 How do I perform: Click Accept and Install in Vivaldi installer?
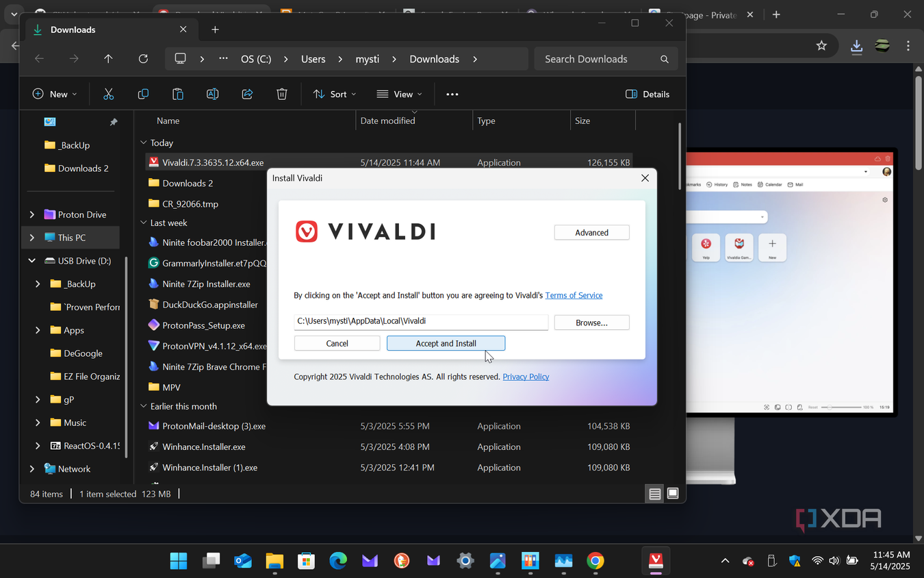446,343
